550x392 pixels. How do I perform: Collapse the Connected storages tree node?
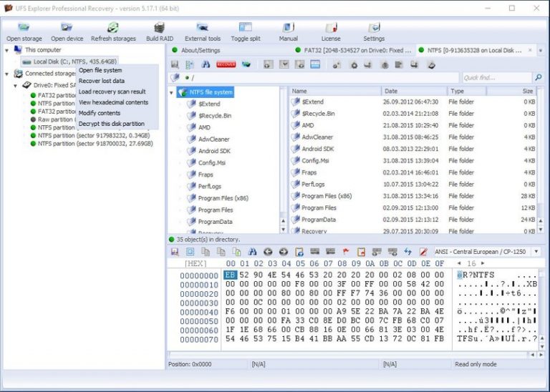6,74
